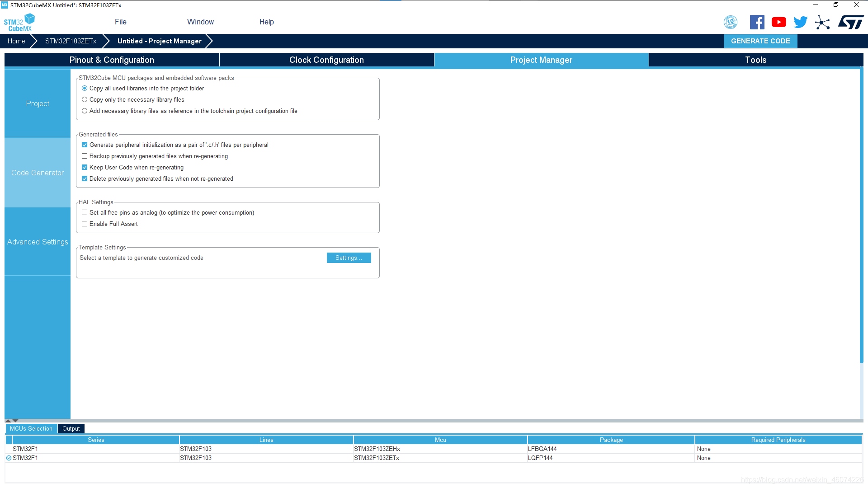Check Set all free pins as analog
The height and width of the screenshot is (488, 868).
tap(85, 213)
